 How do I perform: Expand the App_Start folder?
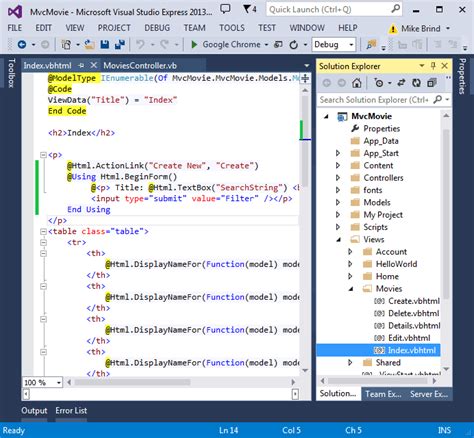[338, 153]
